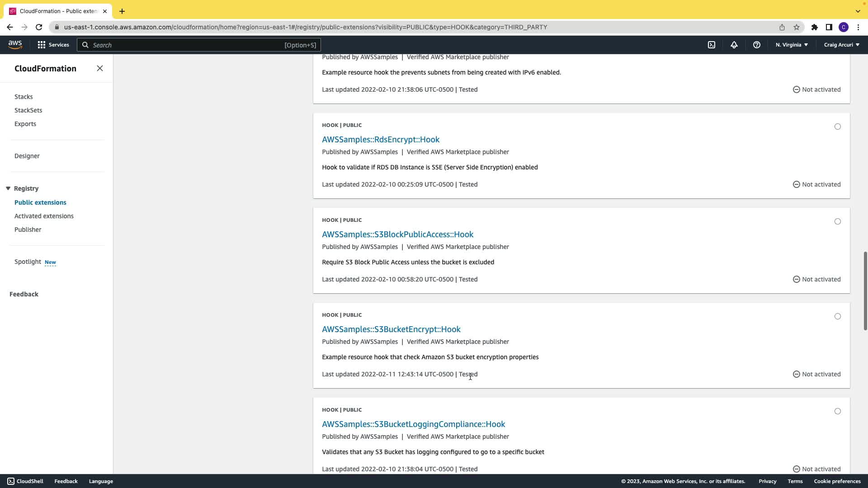Select the S3BucketEncrypt hook radio button

[838, 316]
